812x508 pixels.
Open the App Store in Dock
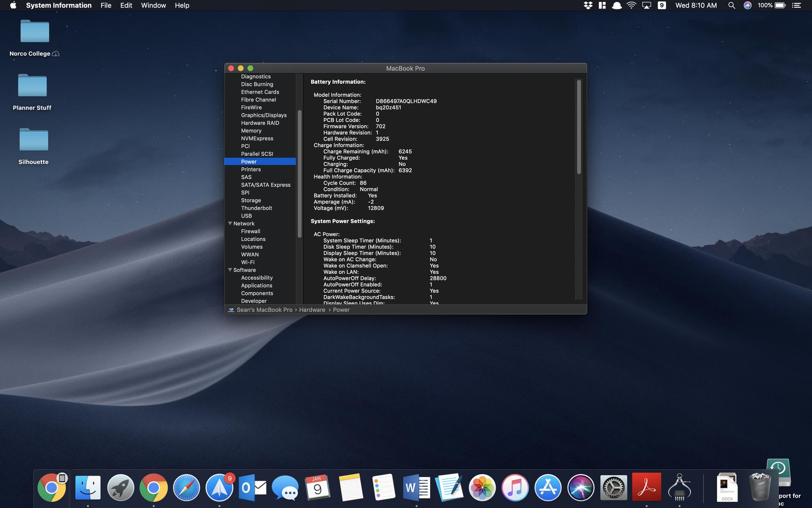(548, 488)
